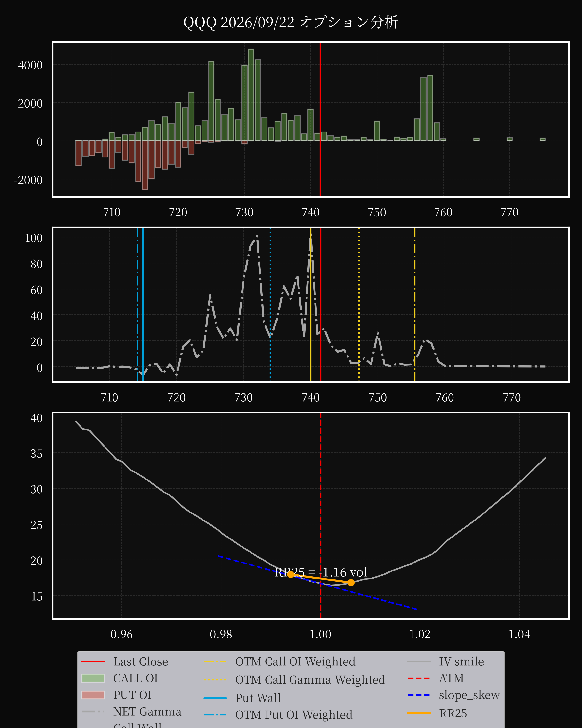
Task: Click the 1.04 x-axis label on the smile chart
Action: click(x=519, y=634)
